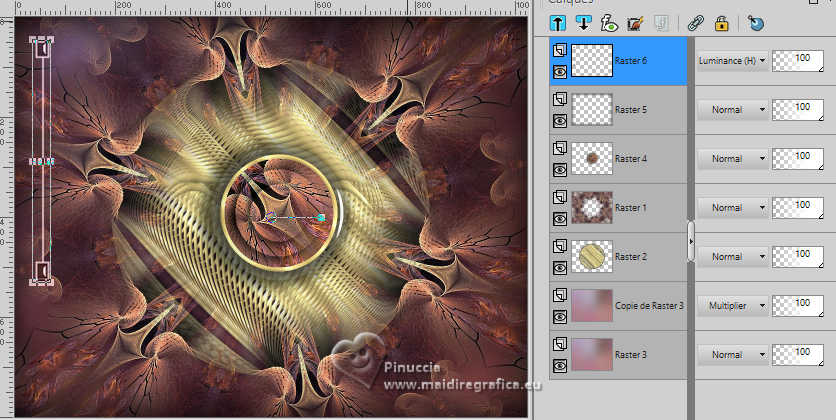Click the grayed-out icon left of the chain link
836x420 pixels.
coord(661,23)
